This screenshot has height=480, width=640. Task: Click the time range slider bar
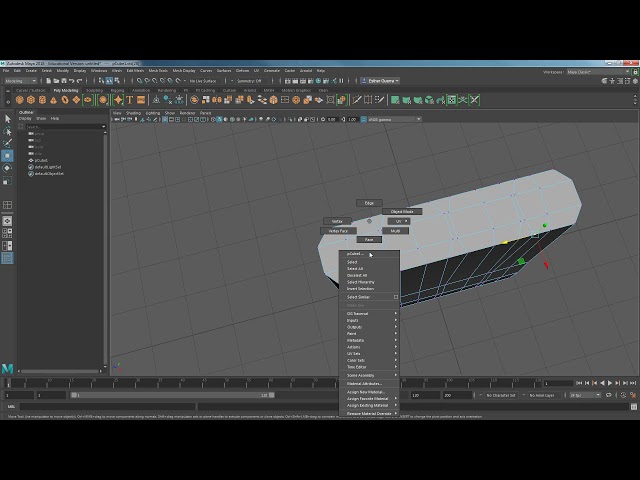pos(173,395)
